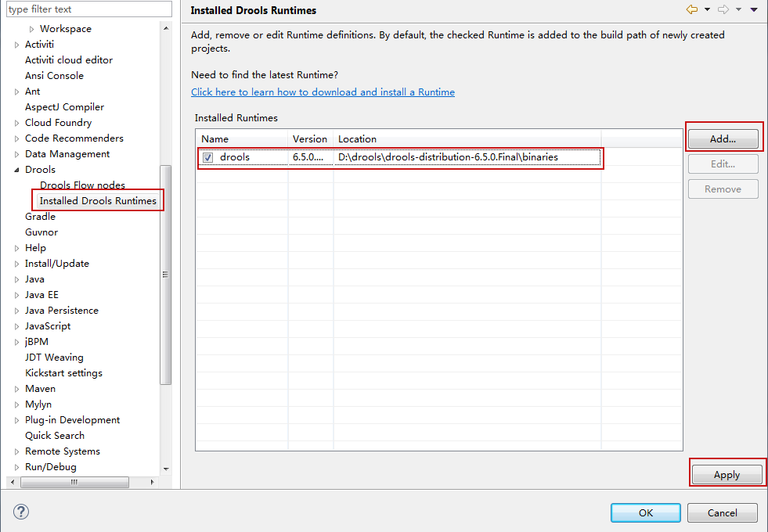The height and width of the screenshot is (532, 768).
Task: Click the back navigation arrow icon
Action: (x=691, y=9)
